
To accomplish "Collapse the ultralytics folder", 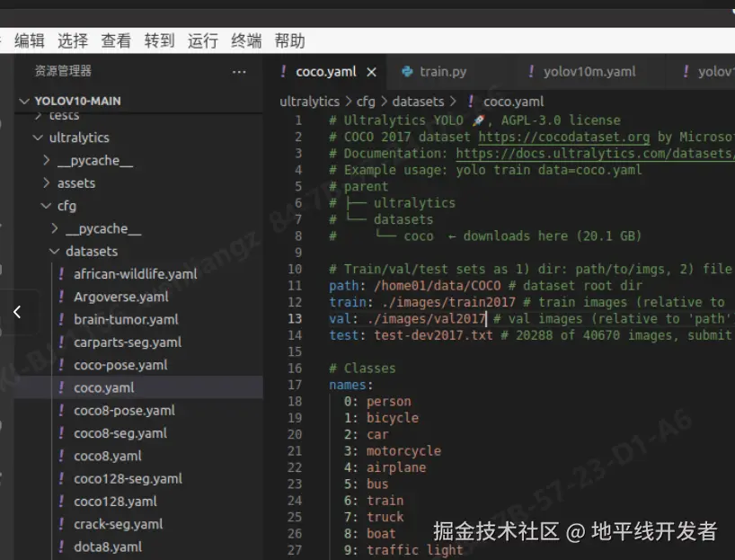I will pos(38,138).
